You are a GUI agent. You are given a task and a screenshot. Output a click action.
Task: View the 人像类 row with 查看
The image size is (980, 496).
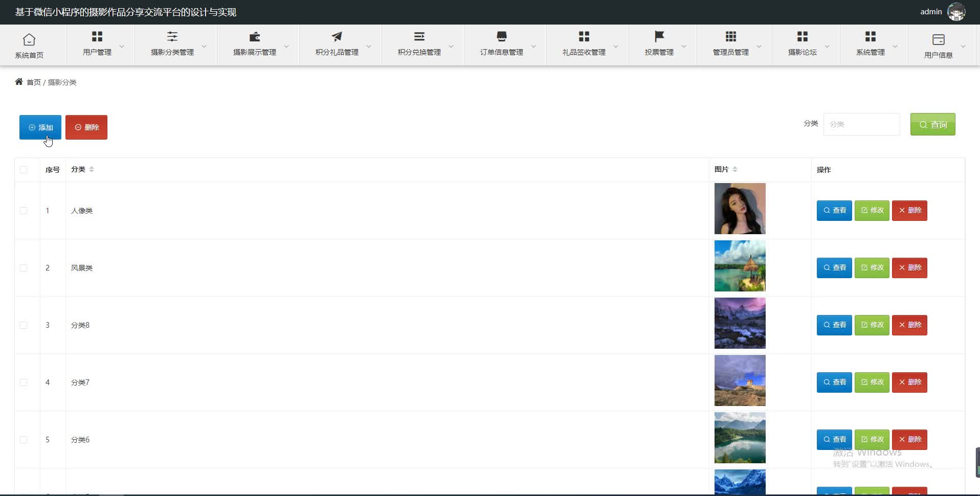coord(834,211)
